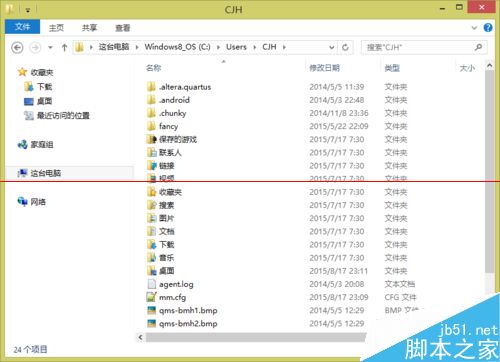Select 收藏夹 in navigation pane
The width and height of the screenshot is (500, 362).
42,72
